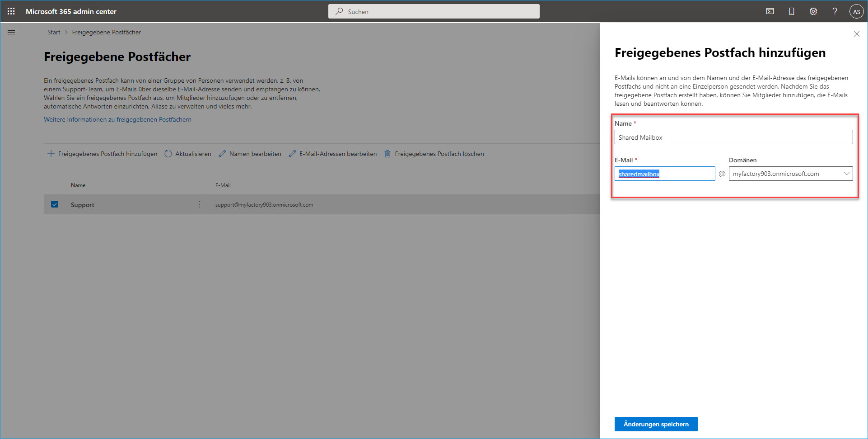Open the mobile app icon in header
The height and width of the screenshot is (439, 868).
[x=792, y=11]
